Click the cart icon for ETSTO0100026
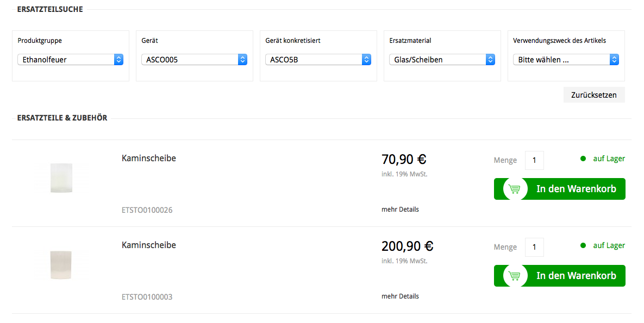The height and width of the screenshot is (323, 644). 515,189
